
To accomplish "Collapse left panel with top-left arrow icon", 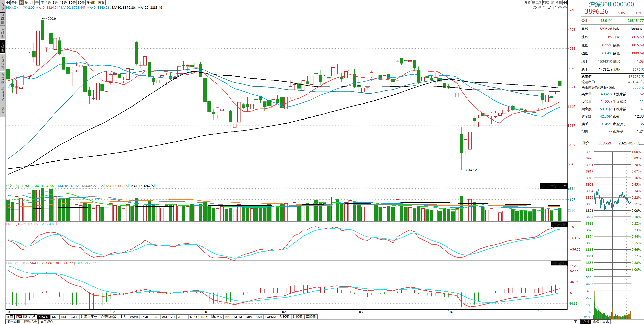I will coord(8,2).
